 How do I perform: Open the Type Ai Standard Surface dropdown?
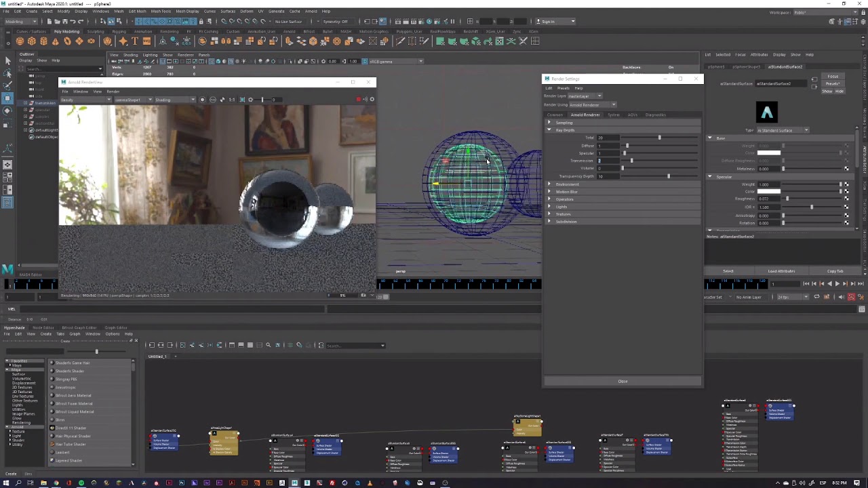click(x=782, y=130)
